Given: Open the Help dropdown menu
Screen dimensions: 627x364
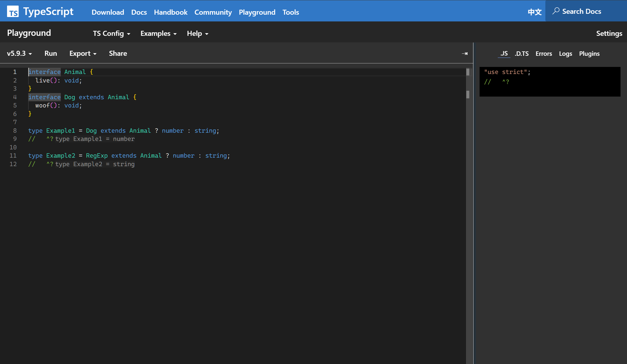Looking at the screenshot, I should click(198, 33).
